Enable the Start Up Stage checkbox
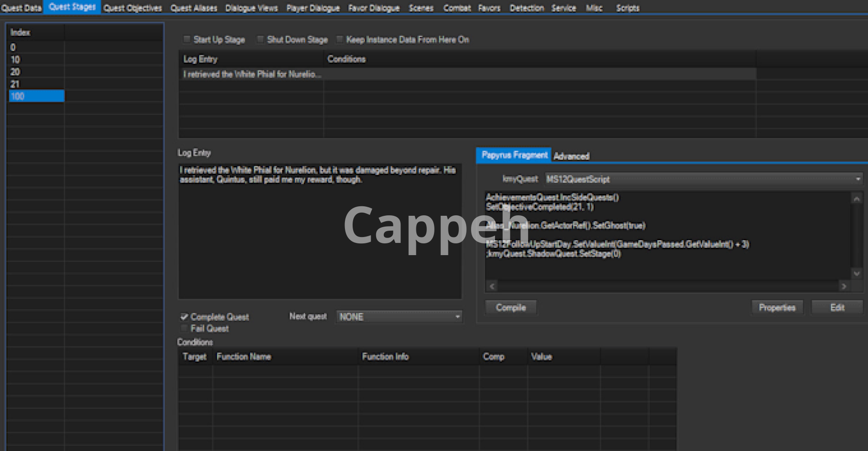 pos(187,40)
